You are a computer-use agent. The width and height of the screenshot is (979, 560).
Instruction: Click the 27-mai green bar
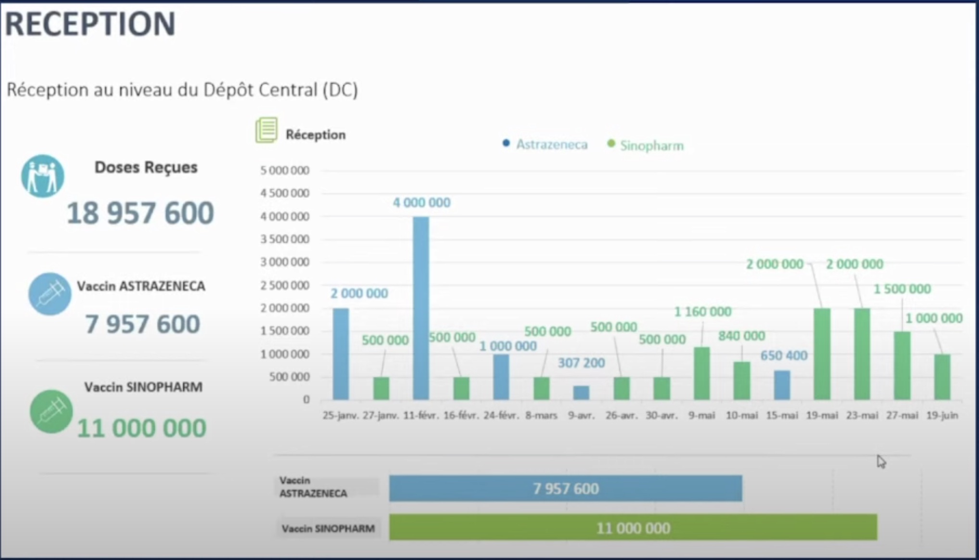coord(902,366)
